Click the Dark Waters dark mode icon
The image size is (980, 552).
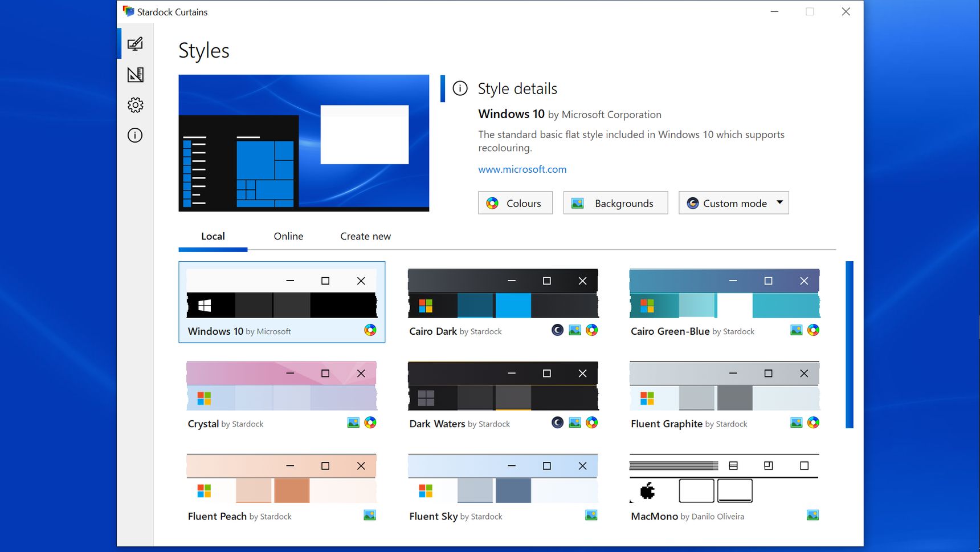coord(558,423)
